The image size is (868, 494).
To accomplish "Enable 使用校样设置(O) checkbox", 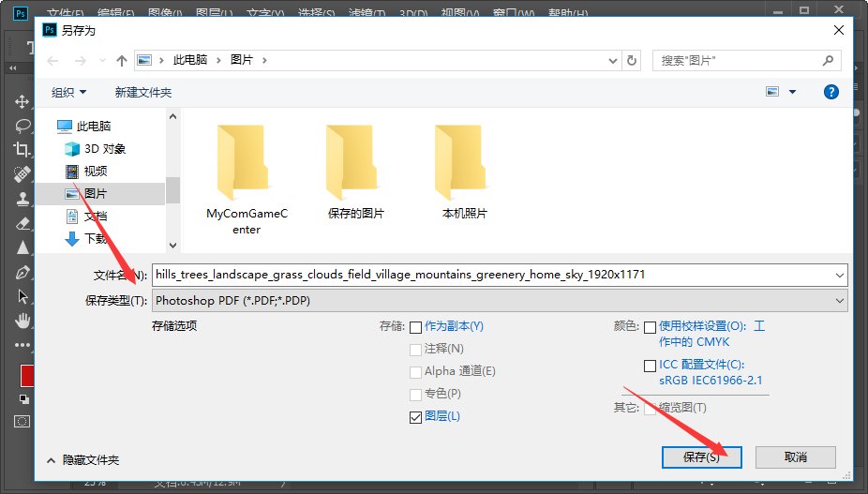I will [x=650, y=327].
